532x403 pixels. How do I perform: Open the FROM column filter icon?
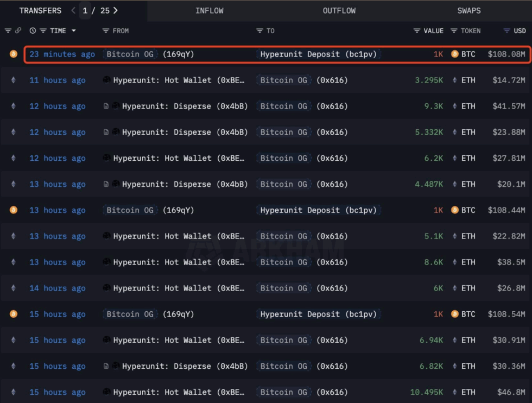click(106, 30)
